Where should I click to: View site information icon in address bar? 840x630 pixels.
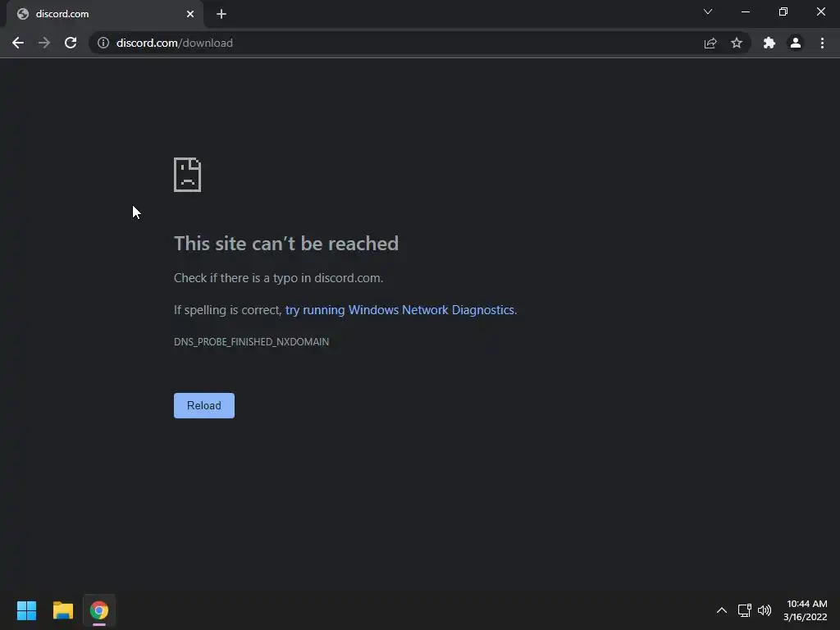tap(103, 43)
